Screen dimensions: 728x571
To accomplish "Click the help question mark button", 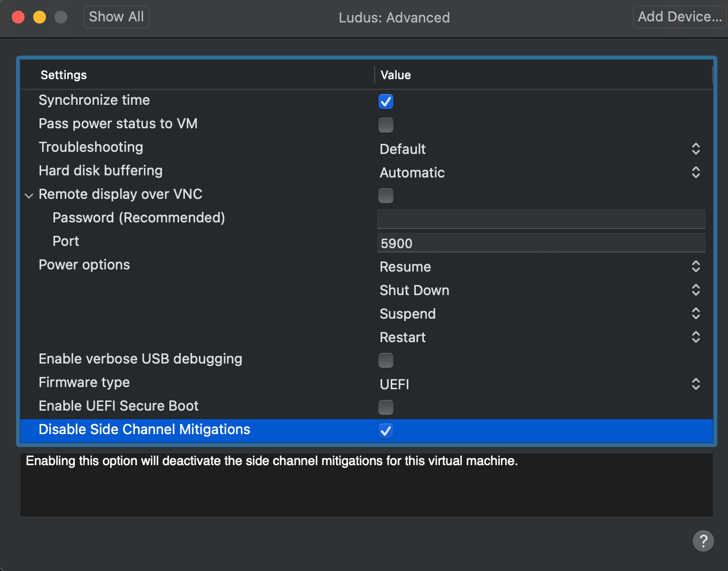I will (x=703, y=541).
